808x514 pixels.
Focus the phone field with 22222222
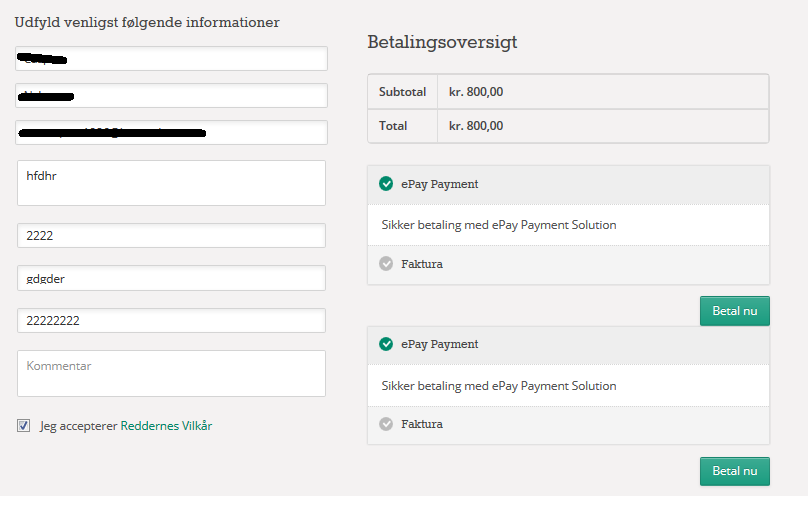(x=171, y=321)
